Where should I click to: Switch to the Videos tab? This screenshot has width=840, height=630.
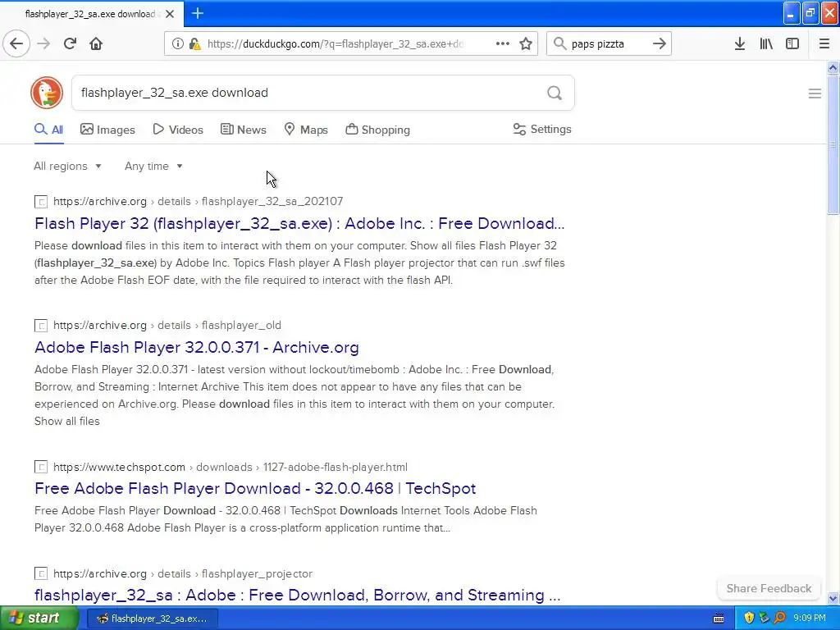tap(178, 130)
